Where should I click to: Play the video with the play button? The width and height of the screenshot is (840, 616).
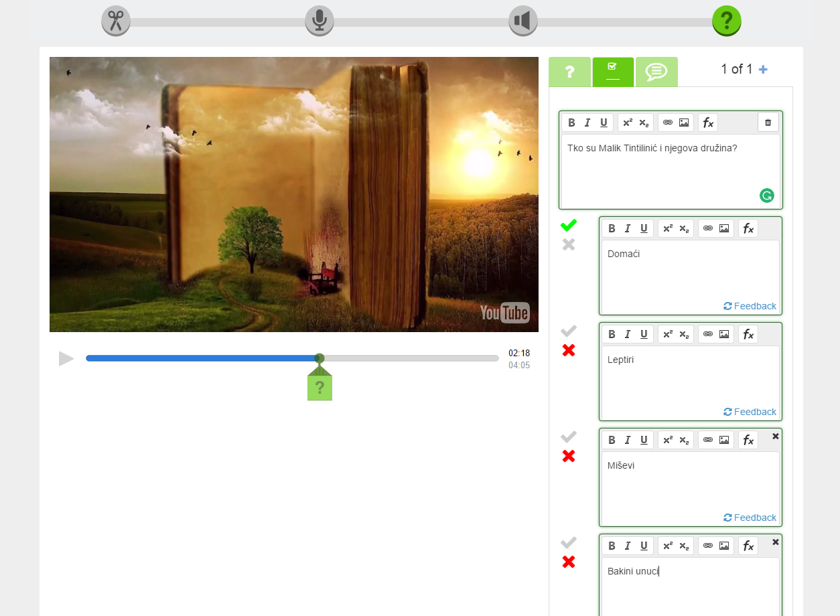click(x=66, y=359)
